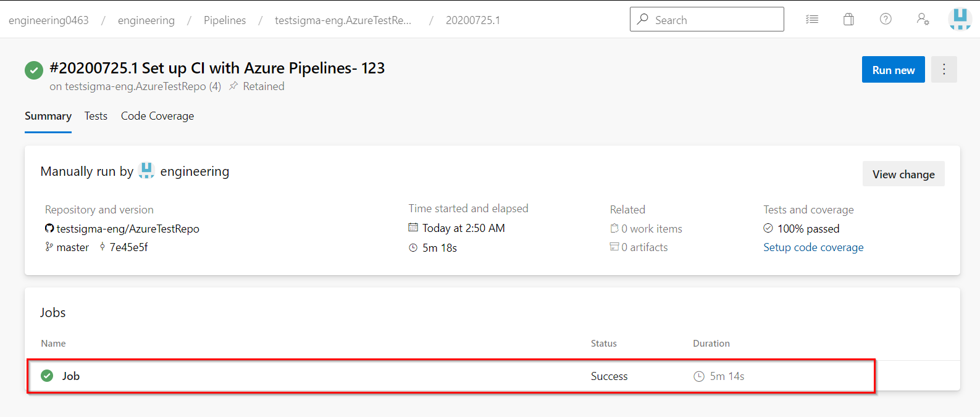
Task: Open the 0 artifacts link
Action: pos(645,247)
